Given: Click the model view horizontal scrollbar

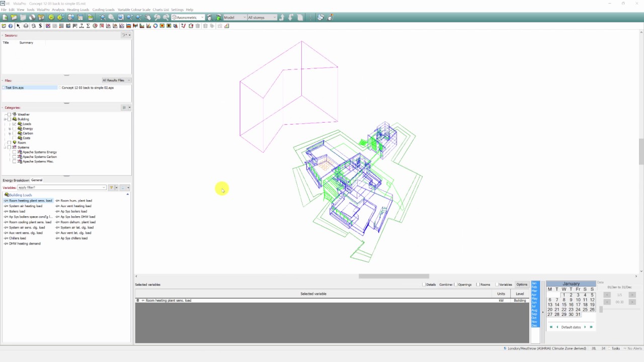Looking at the screenshot, I should pyautogui.click(x=393, y=276).
